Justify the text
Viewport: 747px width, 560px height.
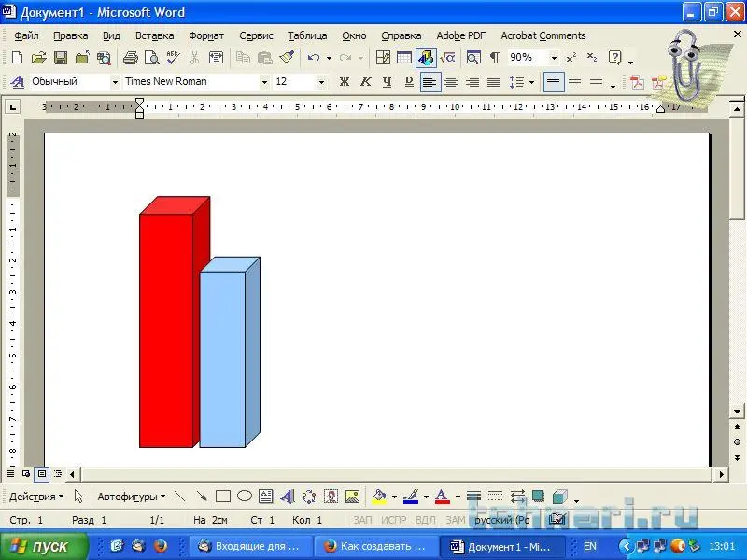tap(494, 82)
